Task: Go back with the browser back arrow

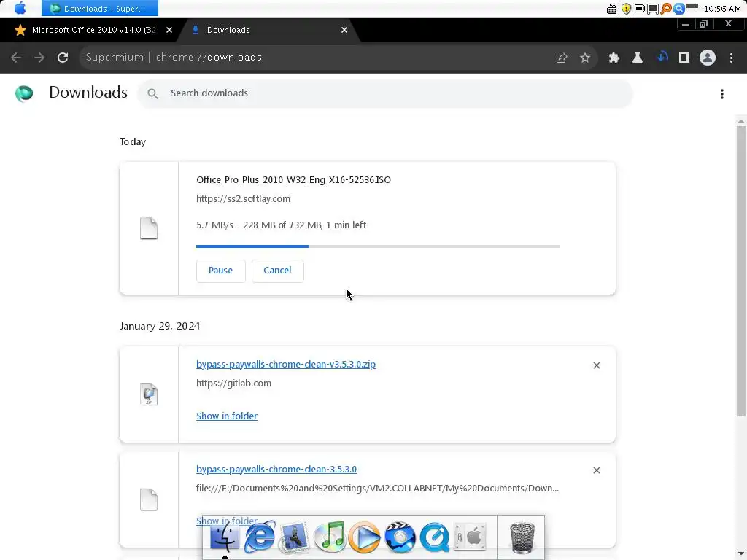Action: click(16, 58)
